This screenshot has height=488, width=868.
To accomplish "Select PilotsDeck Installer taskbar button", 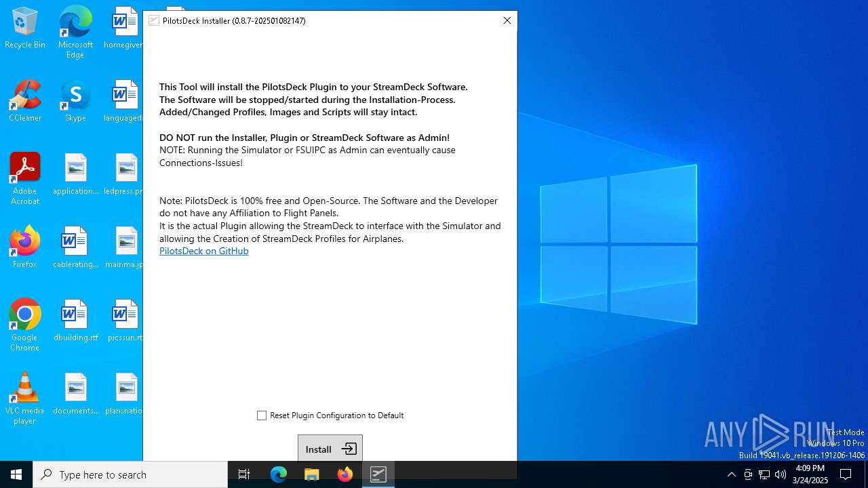I will [378, 474].
